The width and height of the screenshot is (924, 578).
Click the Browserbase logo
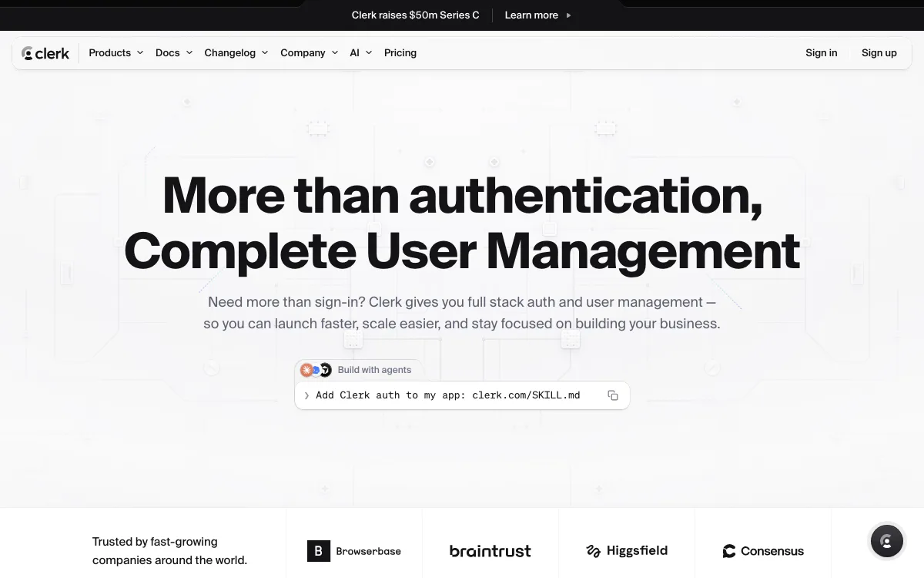(x=354, y=551)
